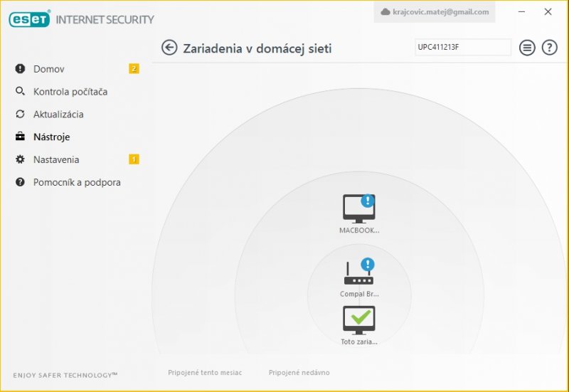Open Pomocník a podpora
This screenshot has height=392, width=569.
[x=76, y=182]
